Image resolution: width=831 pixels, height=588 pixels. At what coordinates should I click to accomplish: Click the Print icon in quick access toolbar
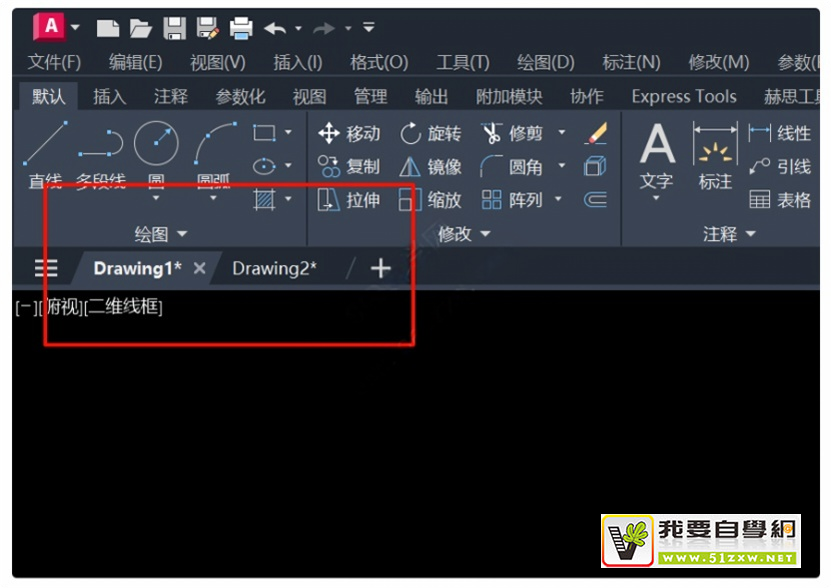click(241, 28)
